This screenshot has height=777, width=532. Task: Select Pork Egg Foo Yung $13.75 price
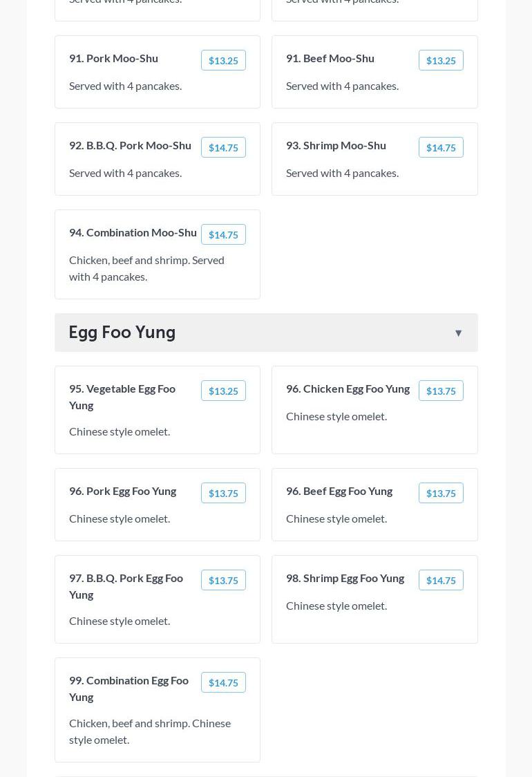pos(223,494)
